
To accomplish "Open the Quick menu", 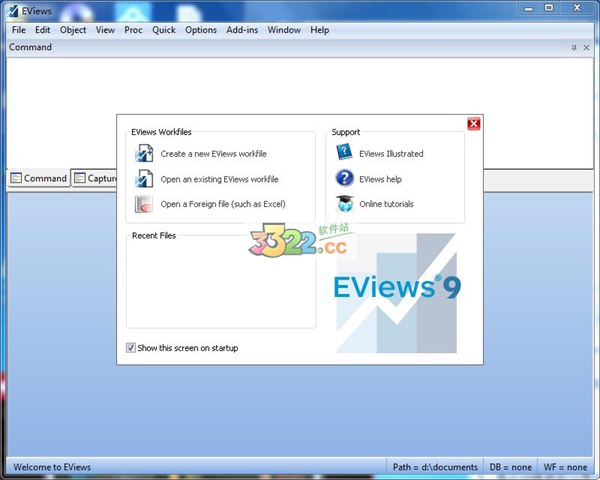I will [x=164, y=30].
